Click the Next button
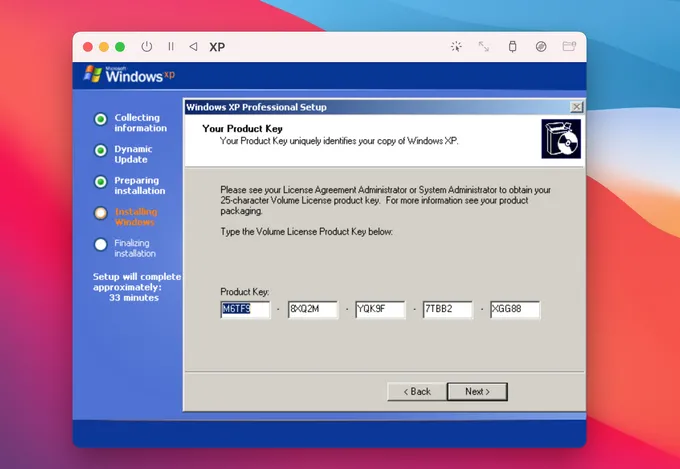 click(x=477, y=391)
